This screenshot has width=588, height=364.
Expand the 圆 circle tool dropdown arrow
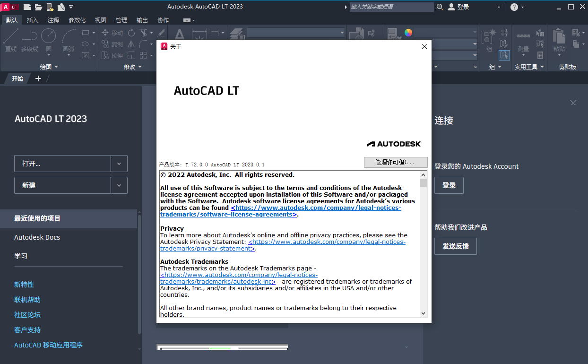(48, 55)
